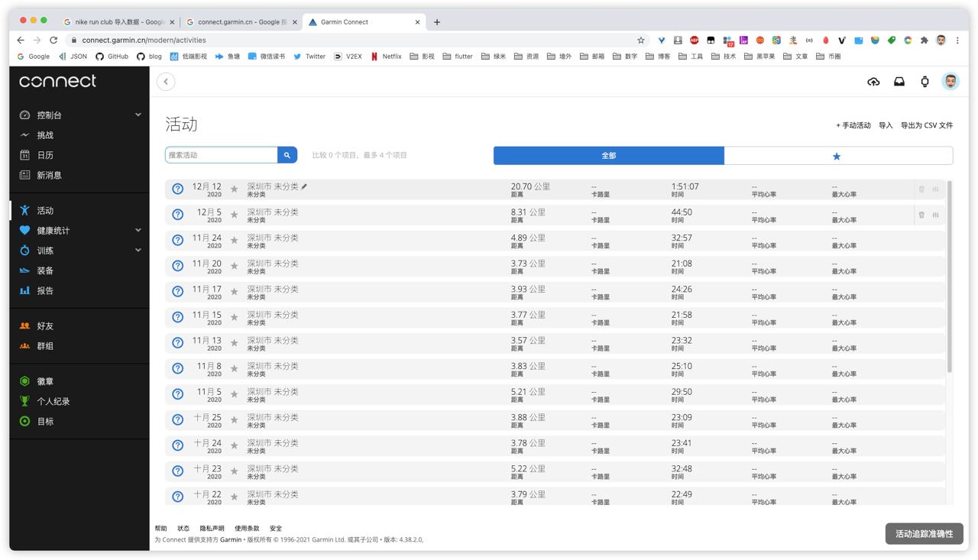Image resolution: width=978 pixels, height=560 pixels.
Task: Click the 十月 25 activity type icon
Action: pos(177,419)
